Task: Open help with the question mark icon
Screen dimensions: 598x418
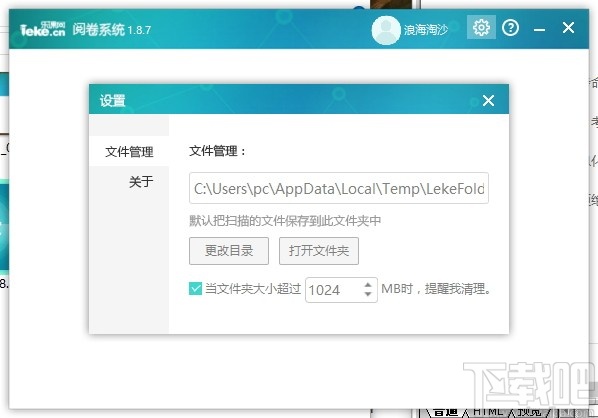Action: pyautogui.click(x=510, y=27)
